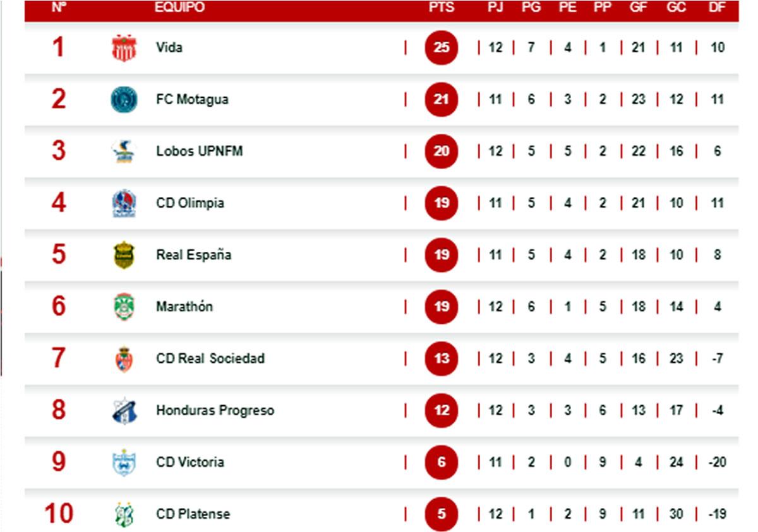Screen dimensions: 758x532
Task: Click the FC Motagua team crest
Action: [x=124, y=100]
